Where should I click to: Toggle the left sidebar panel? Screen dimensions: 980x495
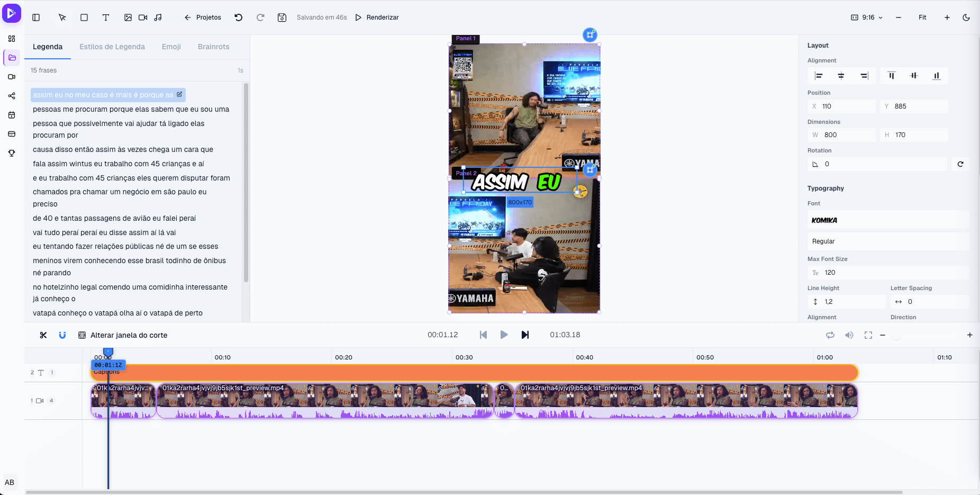click(x=36, y=17)
